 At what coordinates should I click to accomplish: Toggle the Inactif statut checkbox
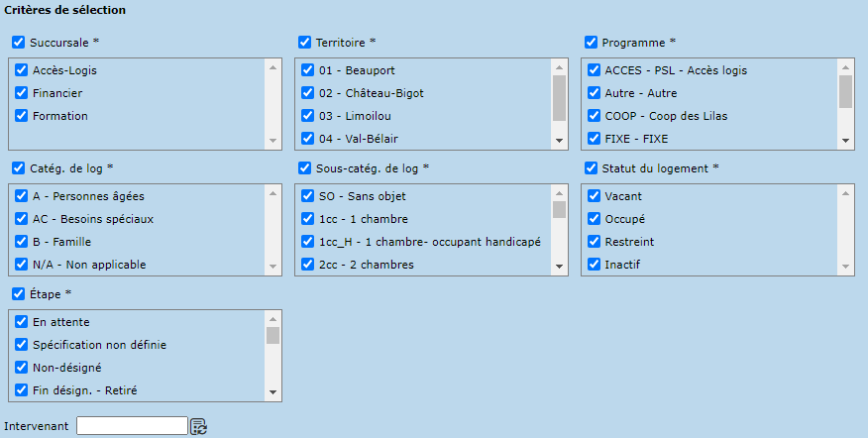coord(595,265)
